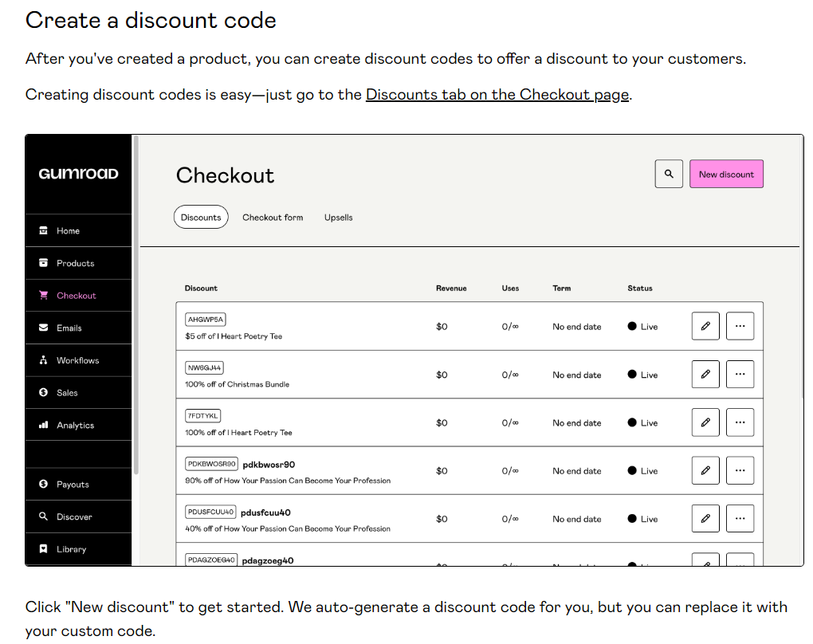Click the pink New discount button
813x644 pixels.
pos(726,175)
